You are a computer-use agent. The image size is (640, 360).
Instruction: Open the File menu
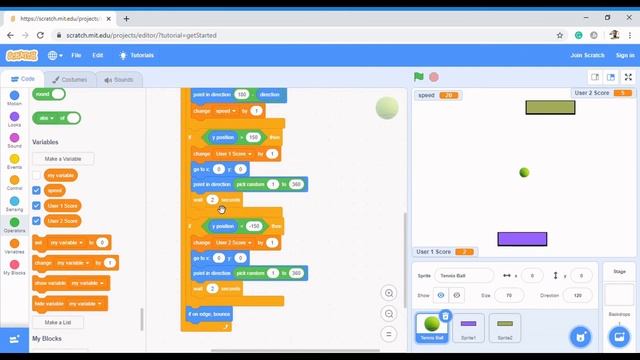click(76, 55)
